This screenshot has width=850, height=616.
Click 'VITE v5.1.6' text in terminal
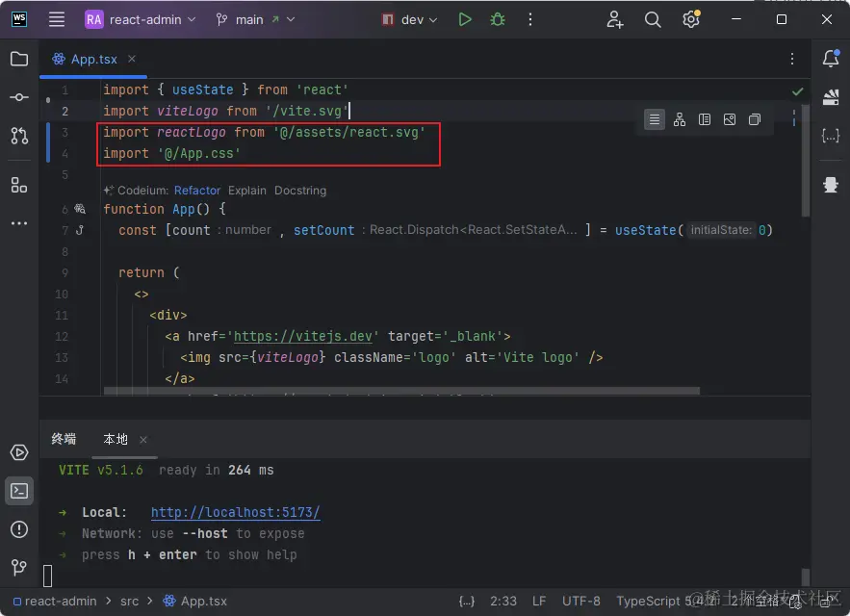[101, 470]
